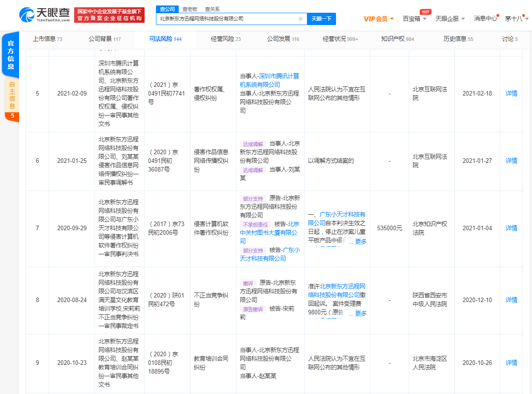The width and height of the screenshot is (532, 394).
Task: Click the date 2020-08-24 in row 8
Action: [72, 300]
